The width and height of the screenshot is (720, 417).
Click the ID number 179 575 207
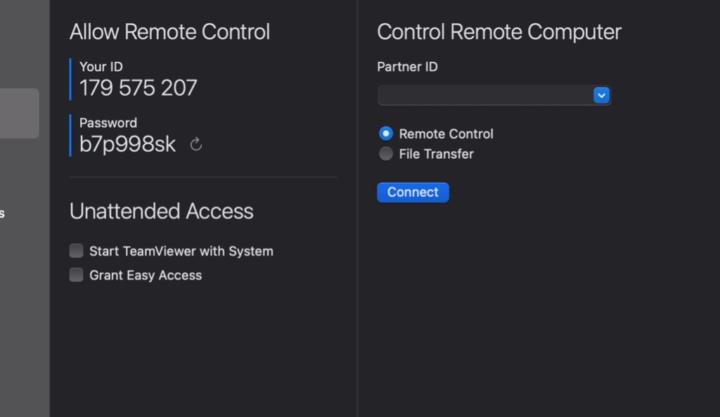click(138, 88)
